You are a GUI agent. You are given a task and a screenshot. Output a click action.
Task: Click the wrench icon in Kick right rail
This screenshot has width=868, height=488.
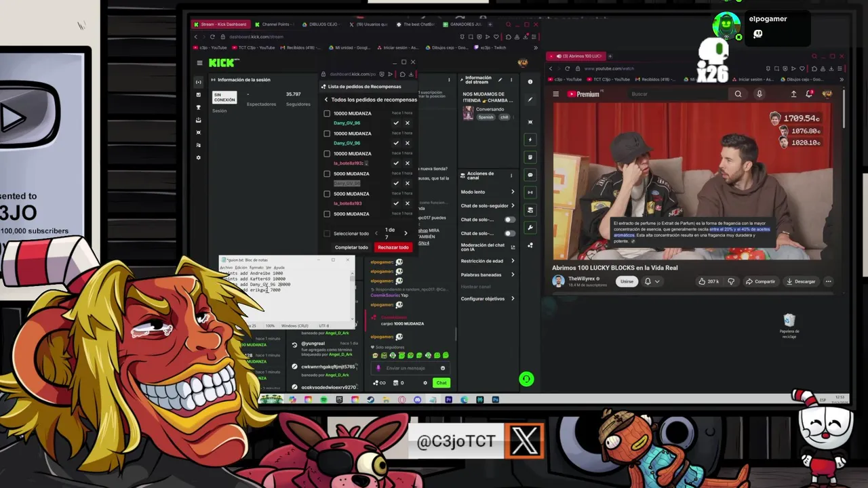tap(530, 228)
